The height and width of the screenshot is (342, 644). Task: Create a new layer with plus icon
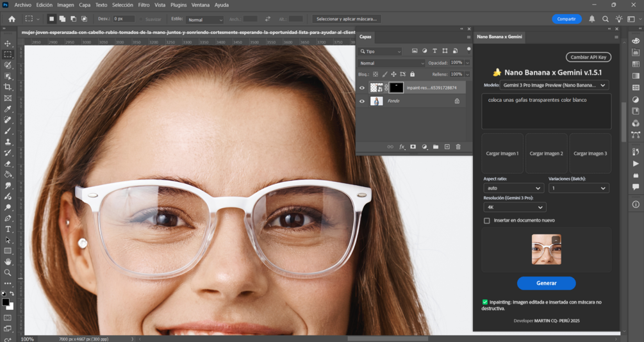447,147
